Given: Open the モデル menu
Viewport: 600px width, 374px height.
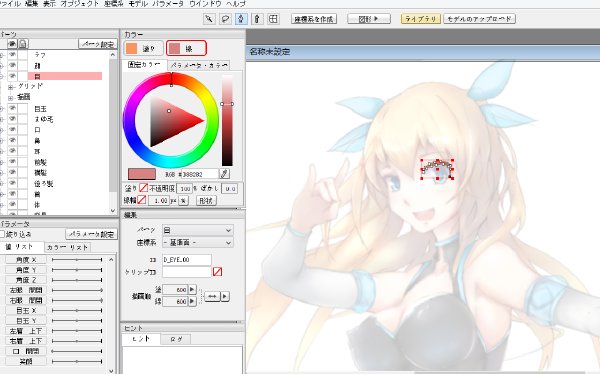Looking at the screenshot, I should pos(138,3).
